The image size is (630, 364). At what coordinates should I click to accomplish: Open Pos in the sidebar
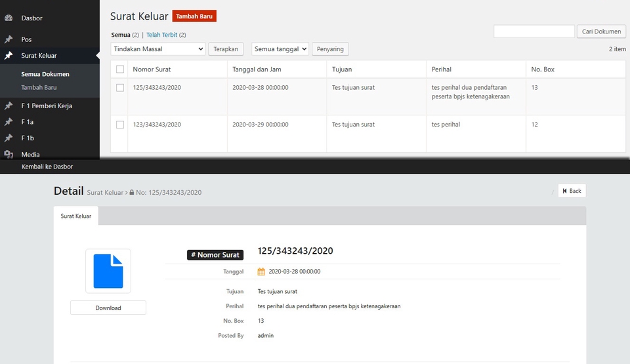26,39
